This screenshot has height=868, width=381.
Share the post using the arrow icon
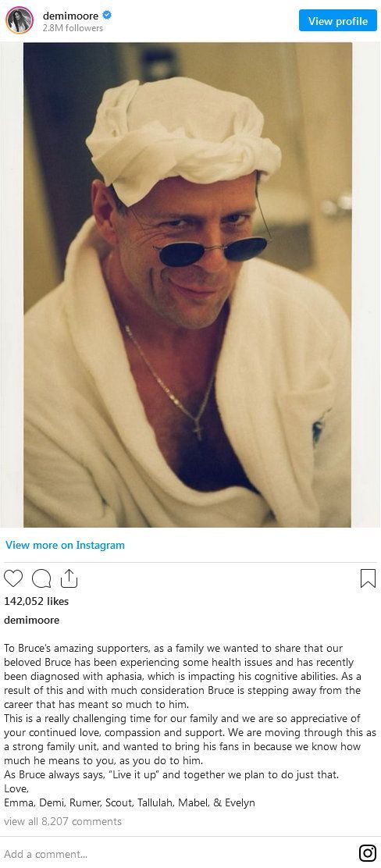tap(69, 578)
